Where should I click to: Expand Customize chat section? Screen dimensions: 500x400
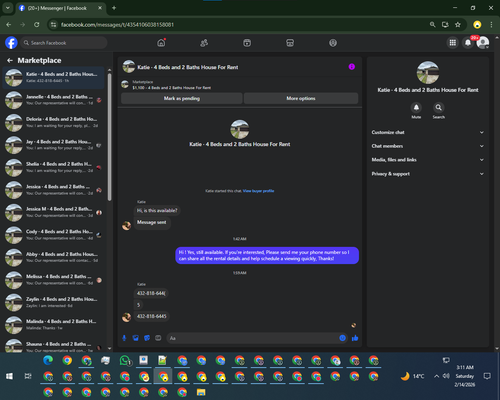(428, 132)
